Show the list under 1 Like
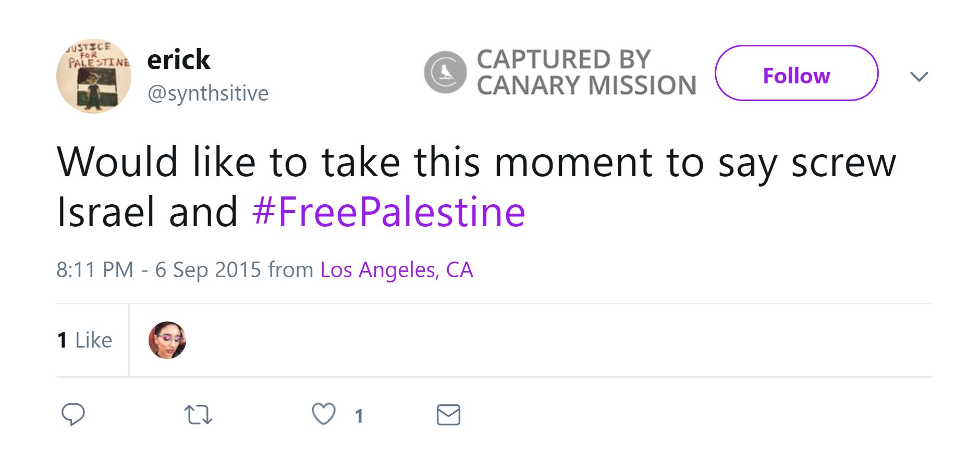Viewport: 980px width, 470px height. [84, 340]
